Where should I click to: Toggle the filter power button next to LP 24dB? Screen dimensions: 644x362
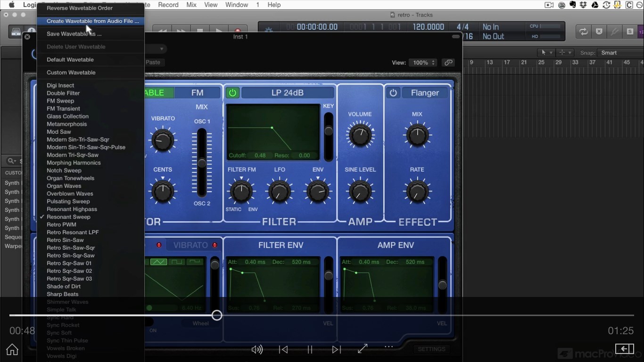tap(233, 92)
